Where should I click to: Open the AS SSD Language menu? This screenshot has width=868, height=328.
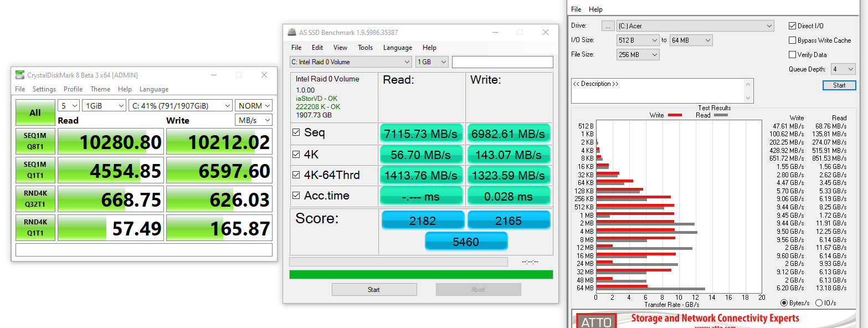pos(398,48)
